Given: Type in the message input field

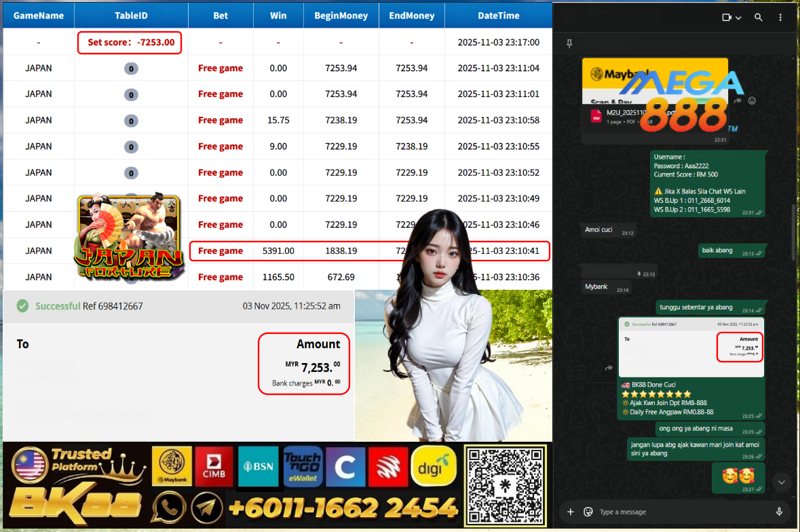Looking at the screenshot, I should 679,512.
